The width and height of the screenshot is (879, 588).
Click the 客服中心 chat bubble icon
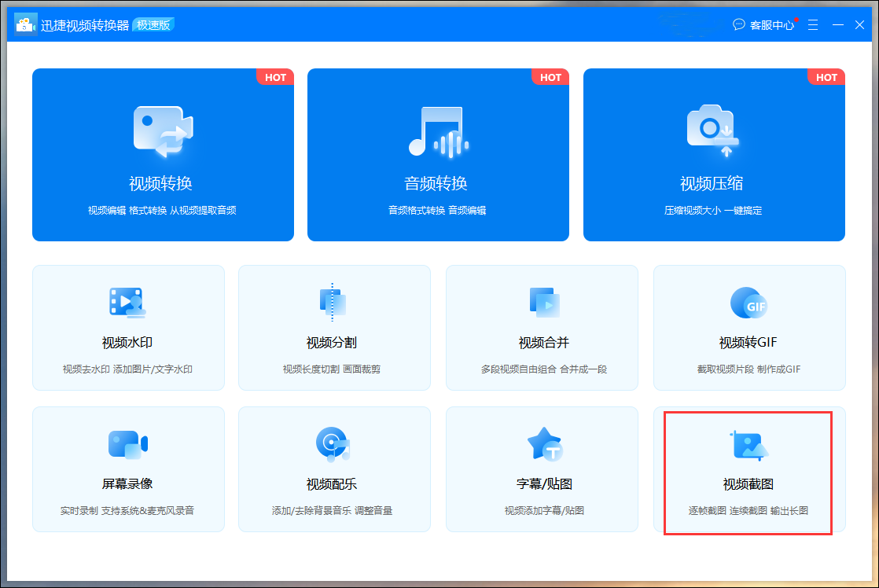point(739,24)
